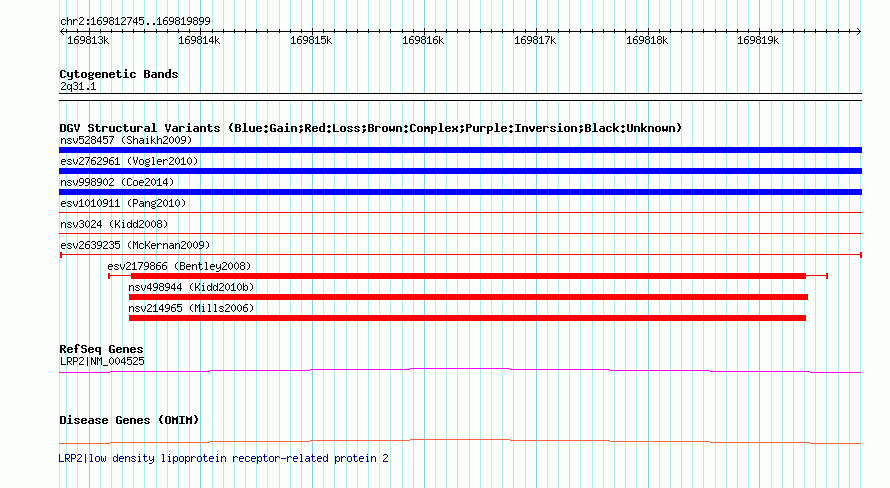
Task: Click the 169816k ruler tick label
Action: pos(423,41)
